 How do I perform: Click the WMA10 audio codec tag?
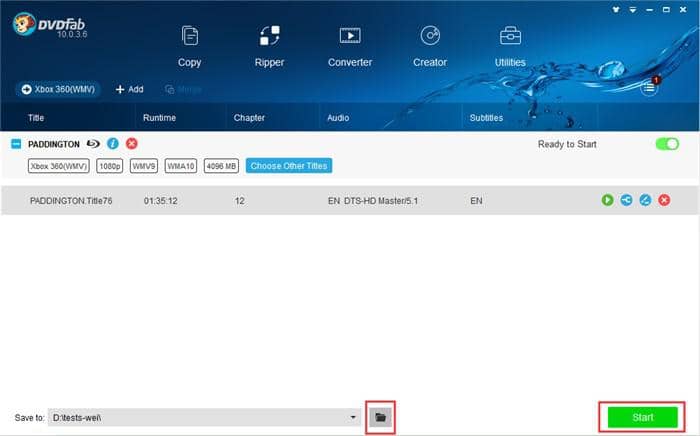tap(181, 166)
